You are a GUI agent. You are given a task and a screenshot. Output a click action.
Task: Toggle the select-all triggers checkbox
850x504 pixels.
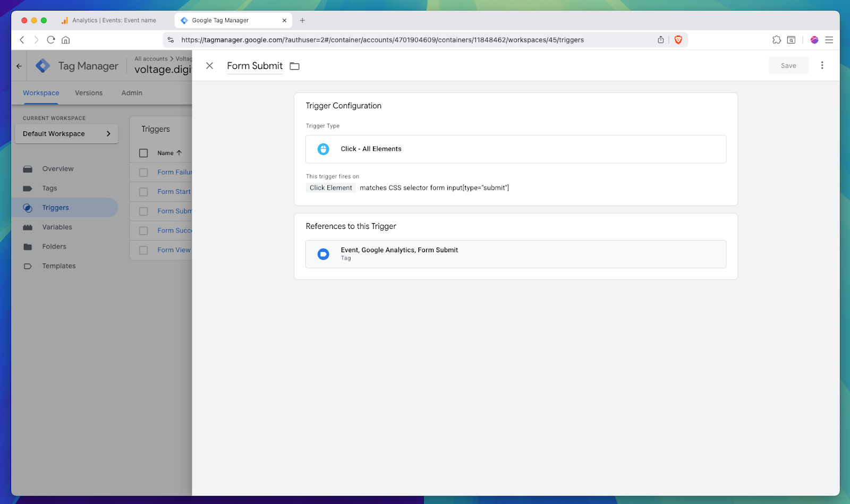point(143,153)
